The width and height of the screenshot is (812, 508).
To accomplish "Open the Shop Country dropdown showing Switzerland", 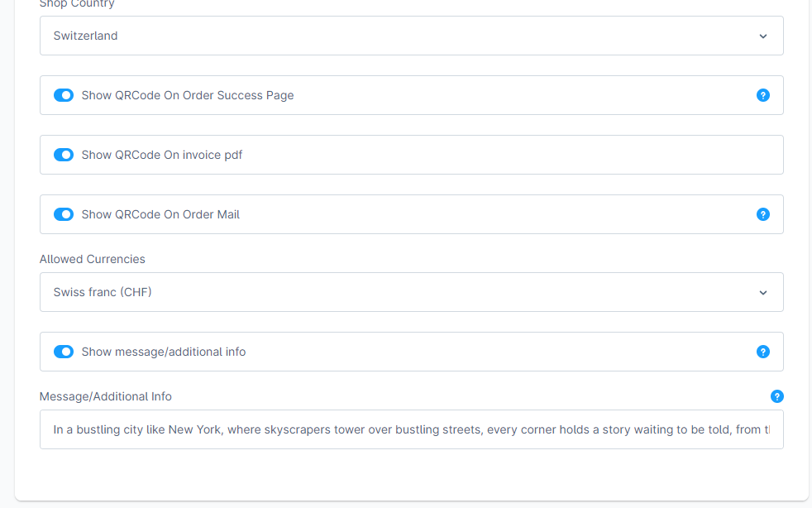I will [x=411, y=36].
